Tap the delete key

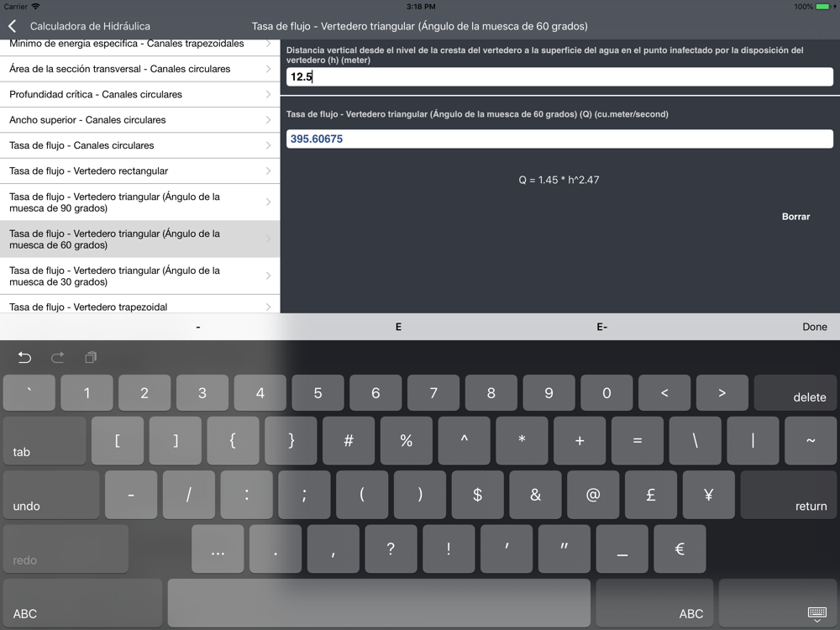point(795,392)
